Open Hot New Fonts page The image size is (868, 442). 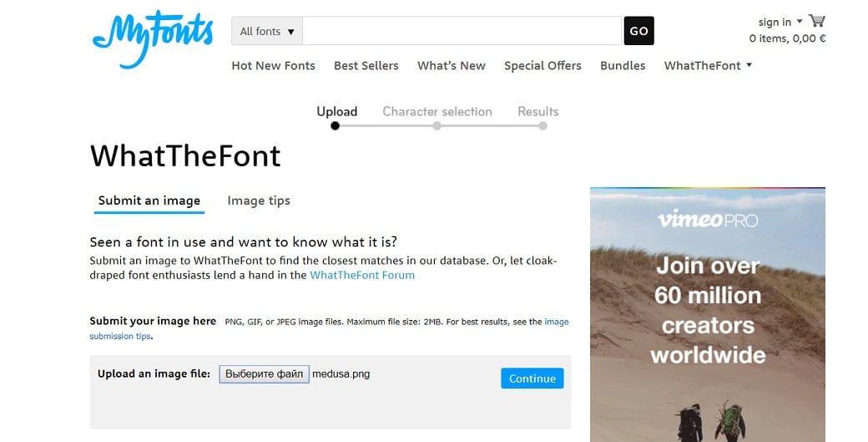coord(273,65)
